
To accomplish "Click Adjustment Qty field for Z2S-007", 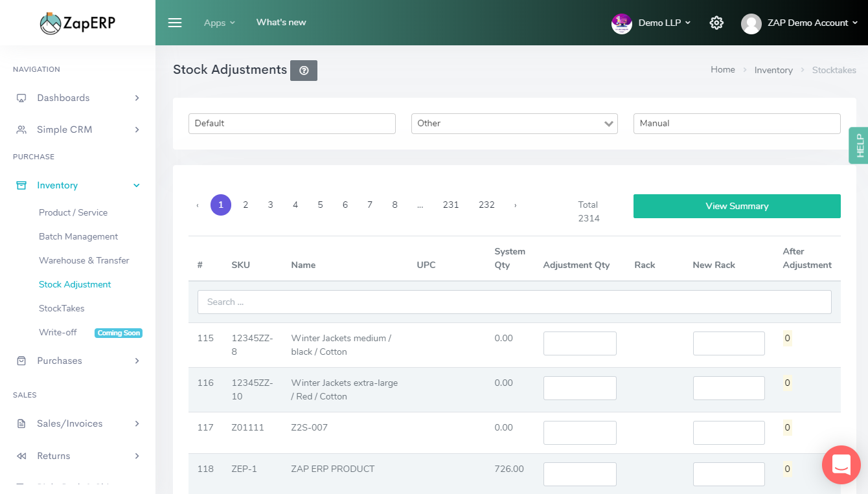I will (x=580, y=433).
